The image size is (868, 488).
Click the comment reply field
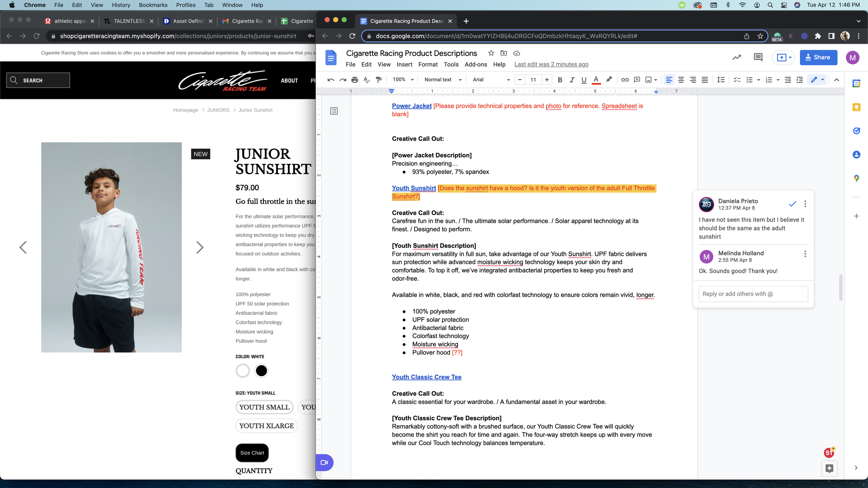(753, 294)
